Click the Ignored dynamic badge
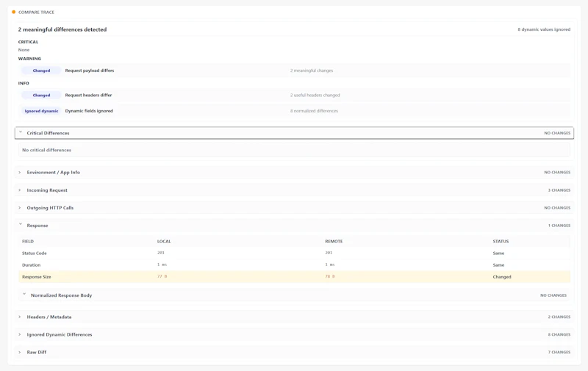Screen dimensions: 588x371 pos(41,111)
